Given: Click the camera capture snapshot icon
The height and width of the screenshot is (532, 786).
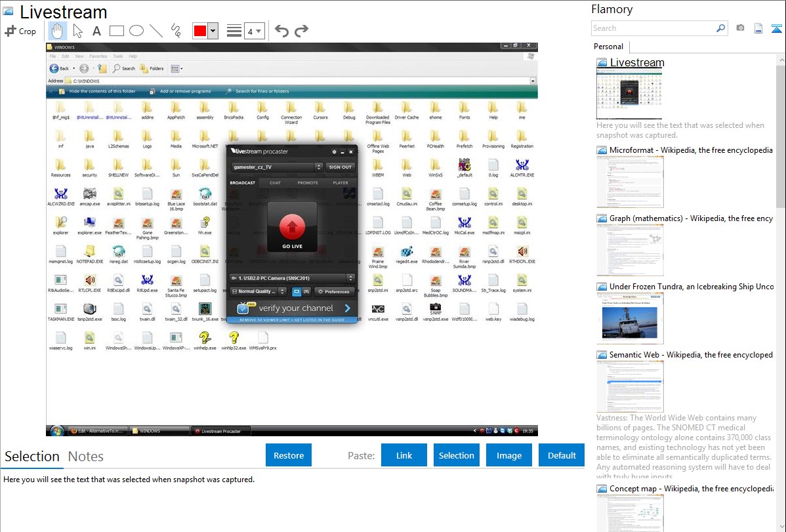Looking at the screenshot, I should 740,28.
